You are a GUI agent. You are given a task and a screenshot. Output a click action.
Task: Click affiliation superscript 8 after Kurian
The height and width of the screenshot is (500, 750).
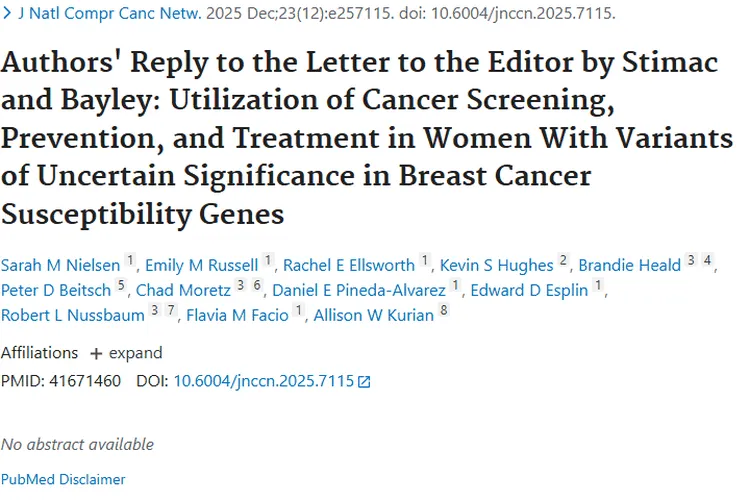click(x=443, y=312)
